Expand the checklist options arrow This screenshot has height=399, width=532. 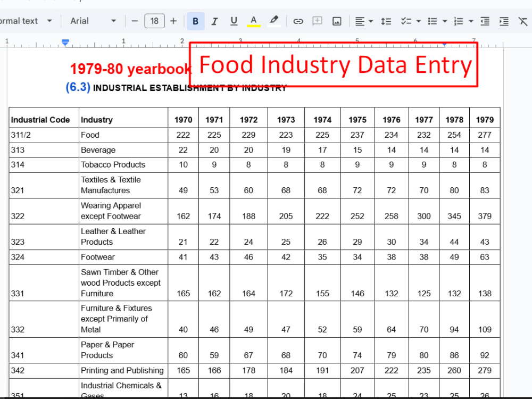tap(418, 21)
